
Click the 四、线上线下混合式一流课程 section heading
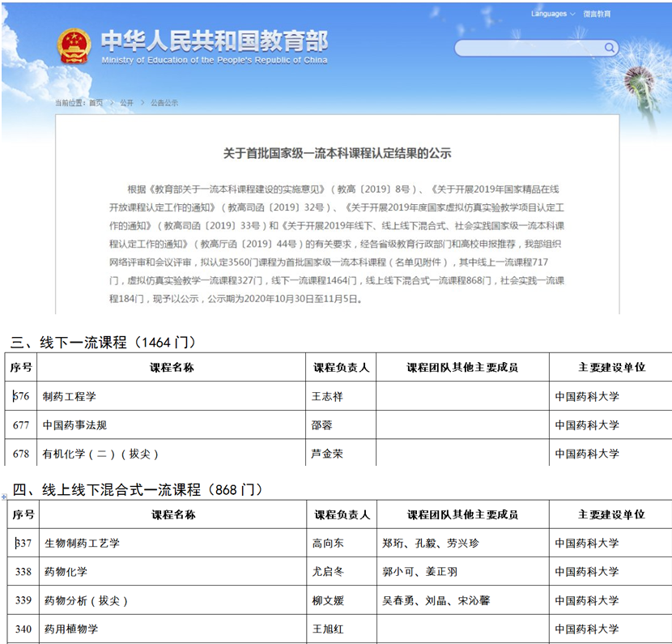pyautogui.click(x=137, y=489)
